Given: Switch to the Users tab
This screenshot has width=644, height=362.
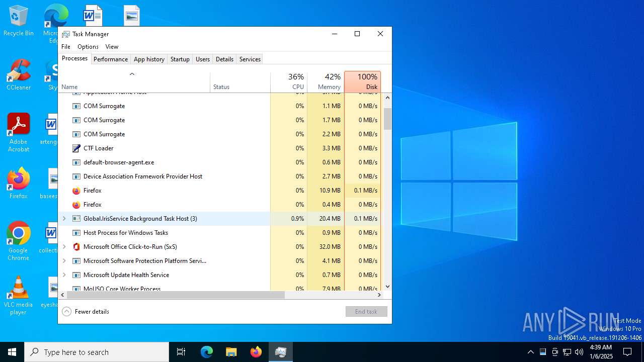Looking at the screenshot, I should tap(203, 59).
